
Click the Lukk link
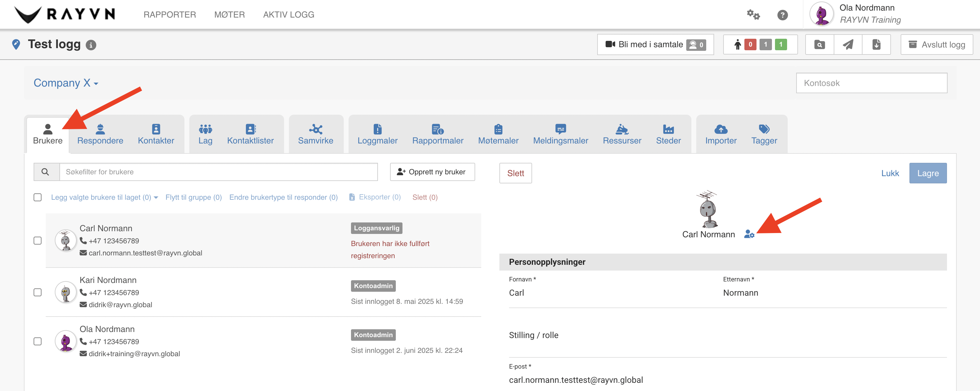tap(890, 173)
